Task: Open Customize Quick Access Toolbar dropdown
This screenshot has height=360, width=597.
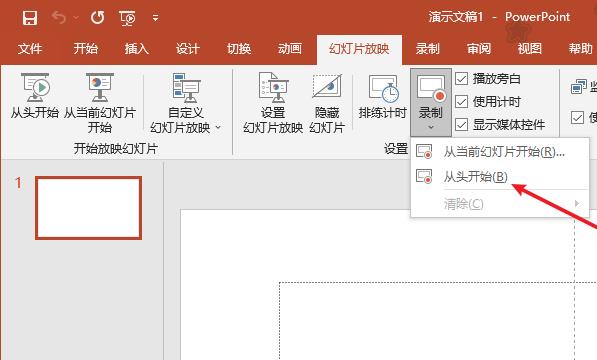Action: (155, 18)
